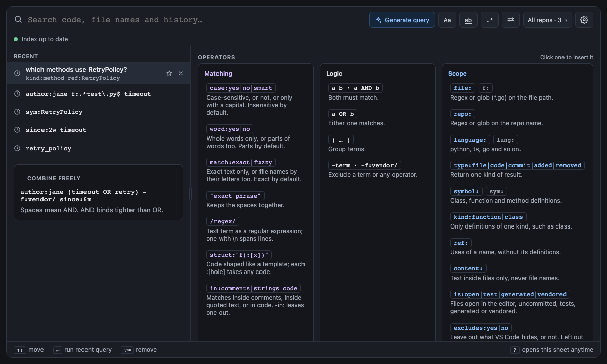Click the up-down move key hint
The image size is (607, 364).
click(x=20, y=350)
